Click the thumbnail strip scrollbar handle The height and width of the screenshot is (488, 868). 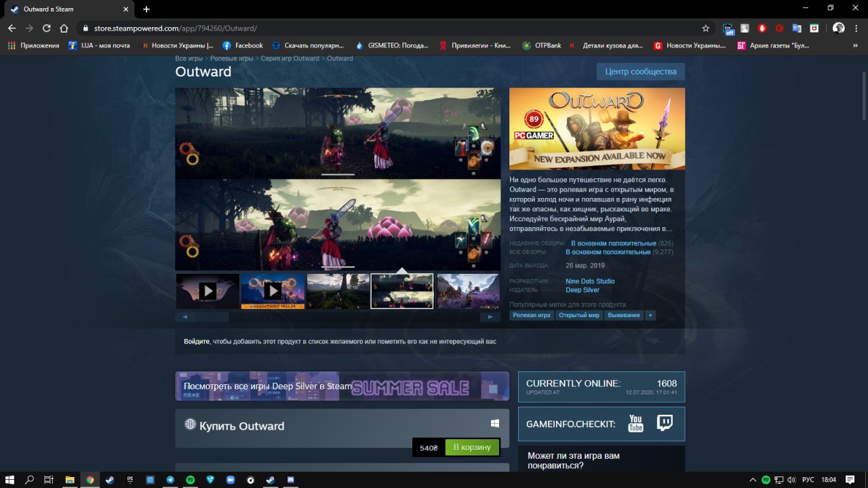click(212, 317)
